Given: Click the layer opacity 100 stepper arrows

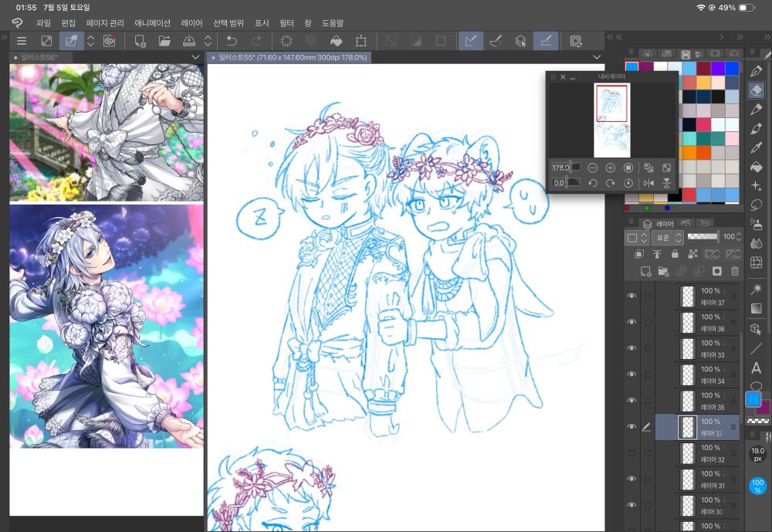Looking at the screenshot, I should (739, 237).
